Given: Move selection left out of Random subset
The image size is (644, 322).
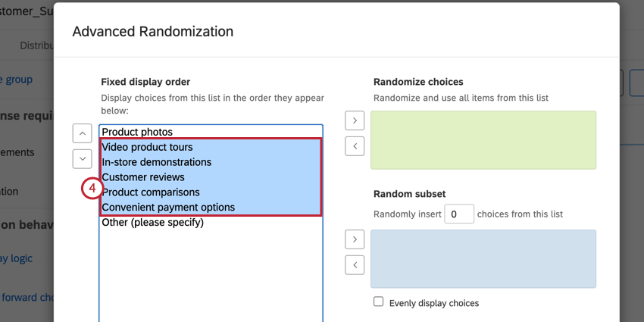Looking at the screenshot, I should 354,264.
